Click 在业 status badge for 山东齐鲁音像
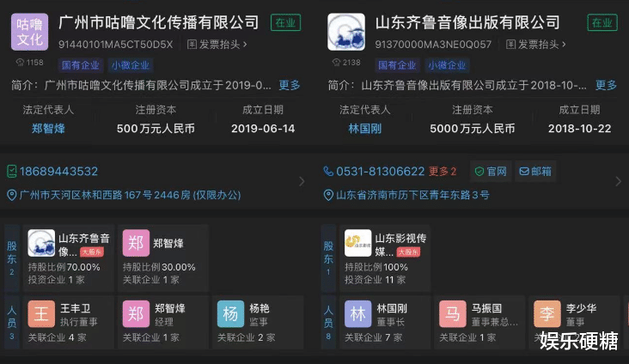This screenshot has height=364, width=629. pyautogui.click(x=602, y=23)
